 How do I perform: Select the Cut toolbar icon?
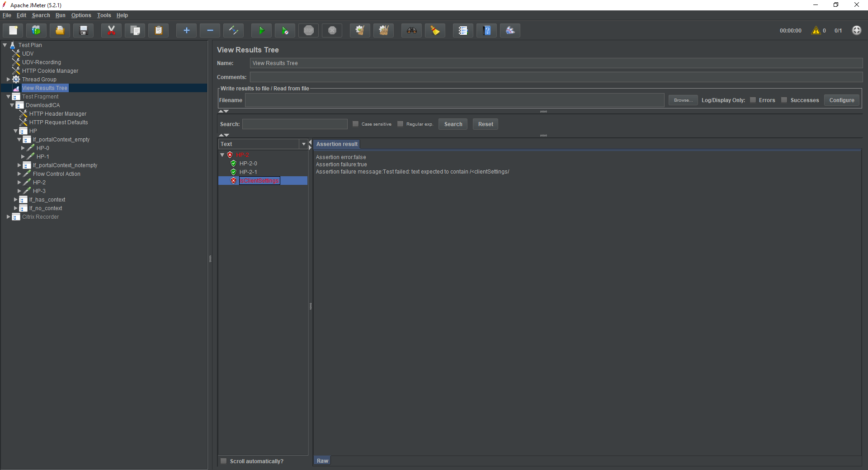click(x=111, y=30)
